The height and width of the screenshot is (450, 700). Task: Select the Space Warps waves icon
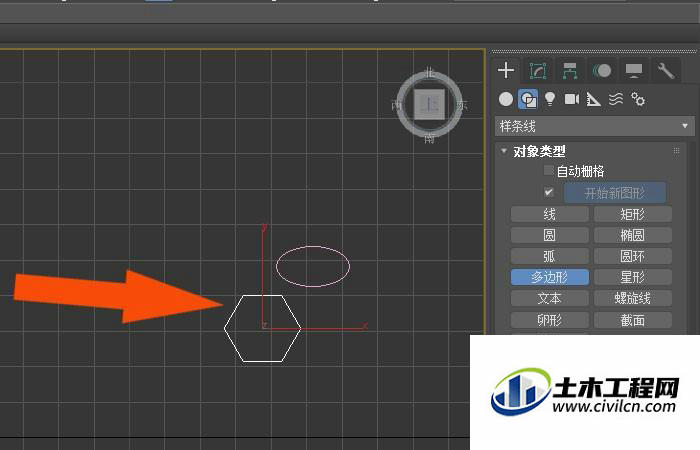tap(616, 99)
